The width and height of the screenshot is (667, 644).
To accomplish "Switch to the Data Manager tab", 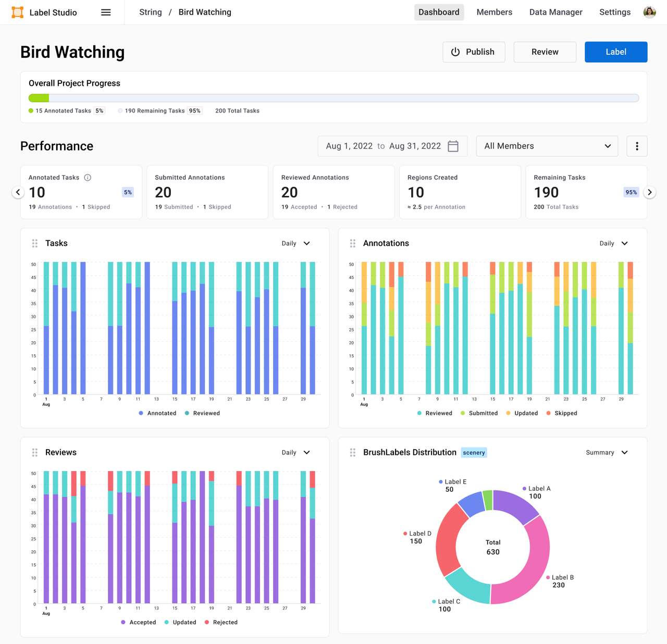I will point(555,12).
